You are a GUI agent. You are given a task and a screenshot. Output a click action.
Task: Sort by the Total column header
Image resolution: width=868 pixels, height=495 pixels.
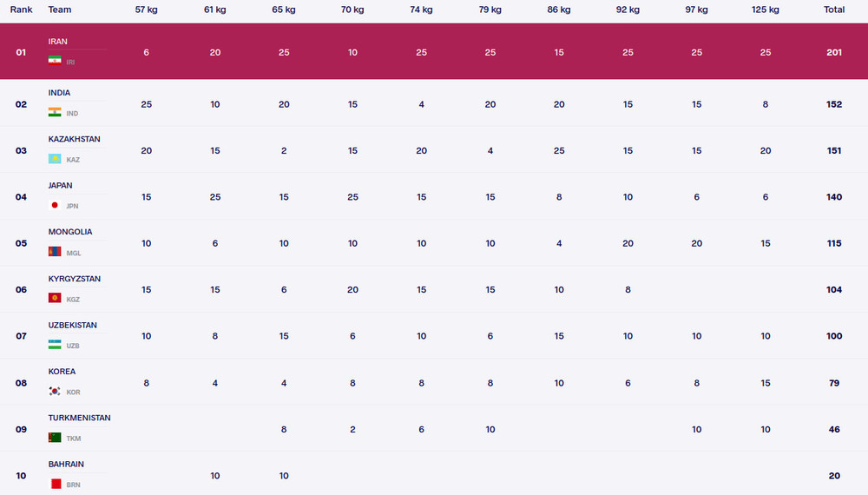[x=834, y=10]
